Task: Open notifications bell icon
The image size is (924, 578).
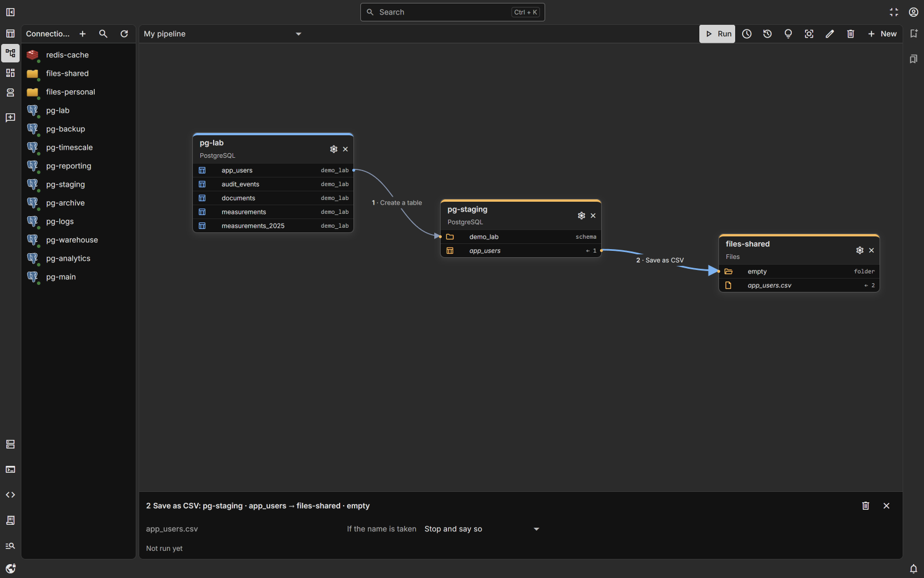Action: pyautogui.click(x=914, y=569)
